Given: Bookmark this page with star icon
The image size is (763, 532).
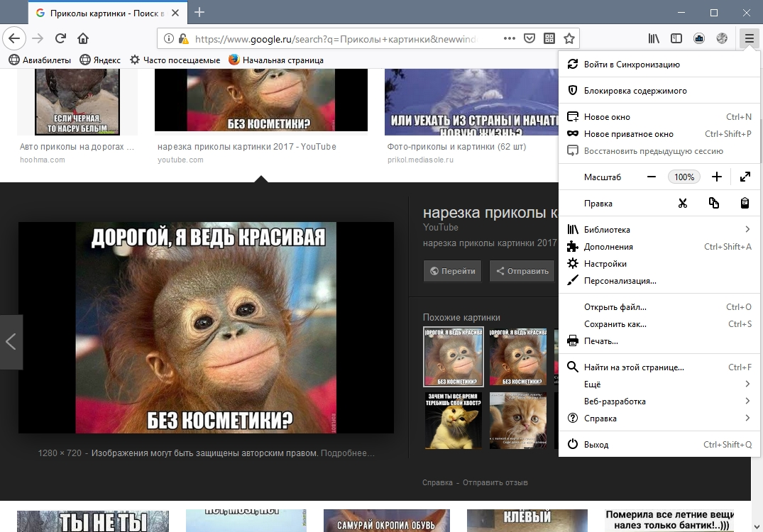Looking at the screenshot, I should pyautogui.click(x=569, y=38).
